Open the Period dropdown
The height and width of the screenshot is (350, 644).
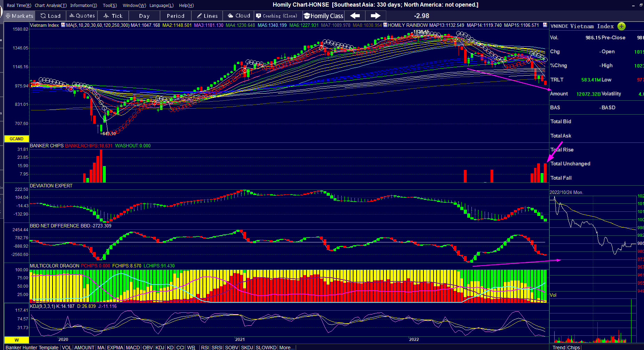[175, 16]
